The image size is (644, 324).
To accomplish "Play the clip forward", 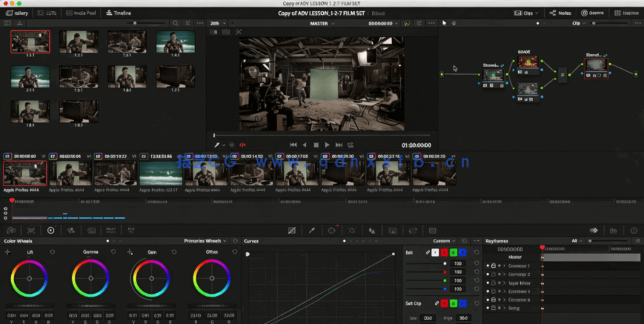I will pos(327,145).
